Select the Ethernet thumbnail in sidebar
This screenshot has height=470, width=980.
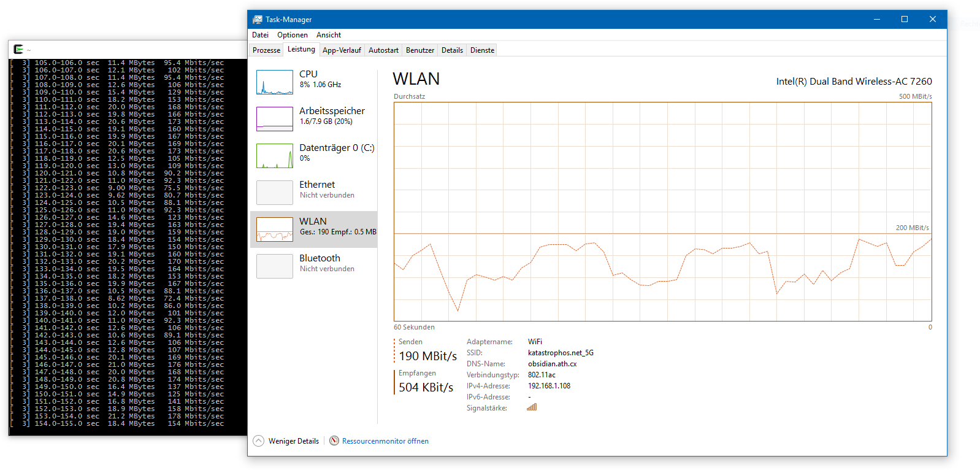pyautogui.click(x=275, y=193)
